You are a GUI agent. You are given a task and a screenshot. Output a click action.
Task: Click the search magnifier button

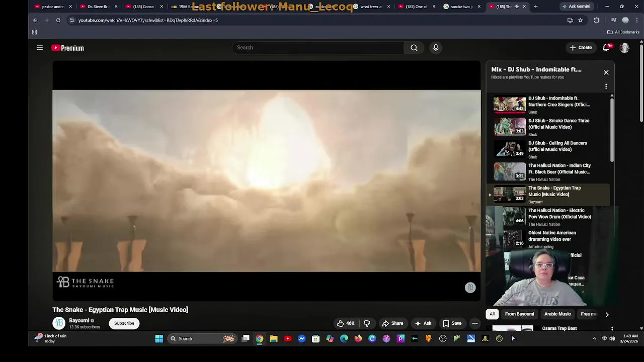(x=414, y=48)
